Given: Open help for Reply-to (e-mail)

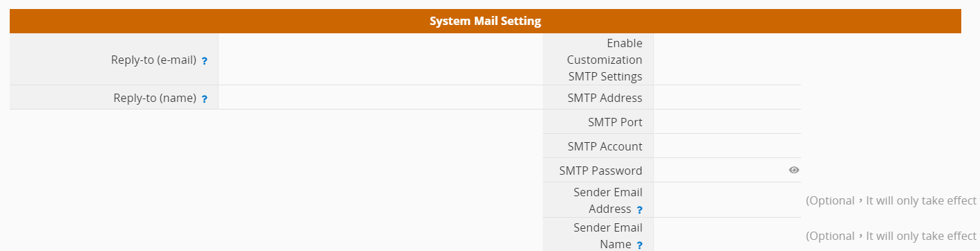Looking at the screenshot, I should pos(205,61).
